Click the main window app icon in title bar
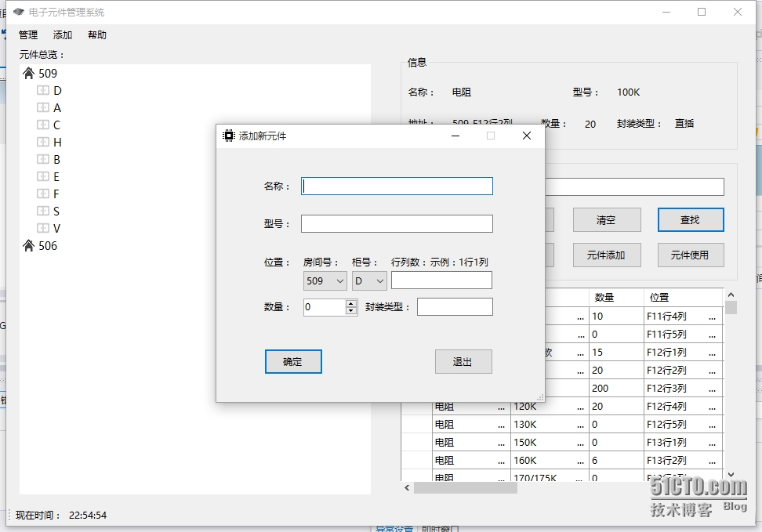The width and height of the screenshot is (762, 532). pos(19,12)
